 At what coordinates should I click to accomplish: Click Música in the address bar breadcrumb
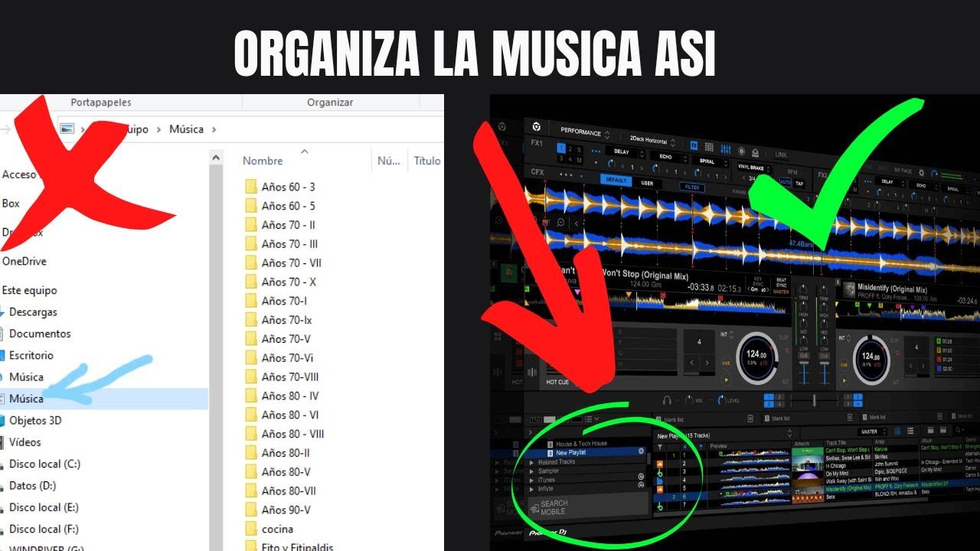pos(186,129)
